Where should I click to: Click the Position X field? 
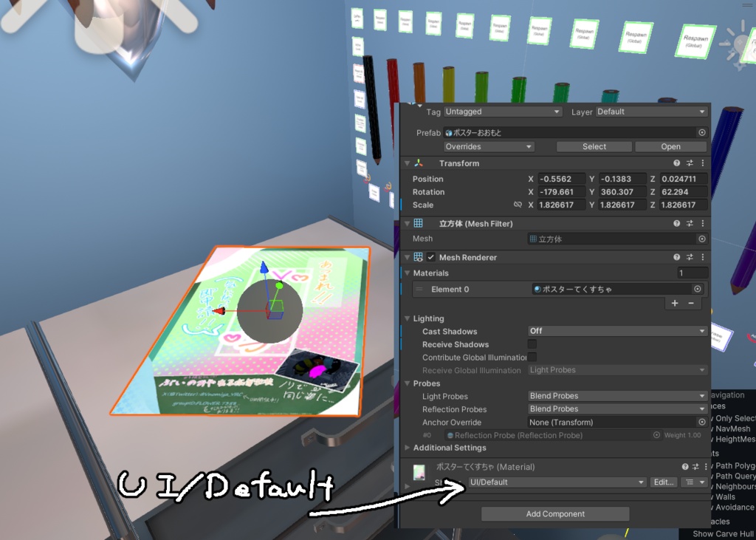click(562, 179)
